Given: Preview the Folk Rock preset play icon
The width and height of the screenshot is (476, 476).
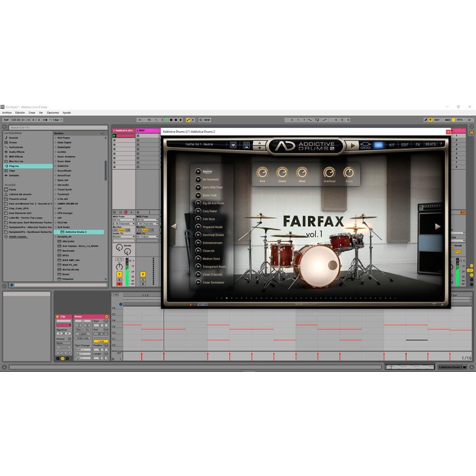Looking at the screenshot, I should tap(198, 219).
